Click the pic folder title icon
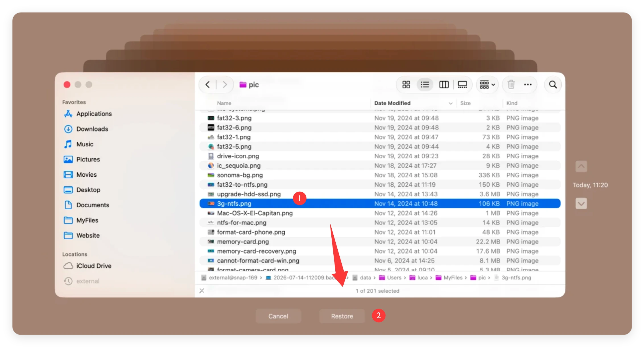The height and width of the screenshot is (347, 644). (x=243, y=84)
